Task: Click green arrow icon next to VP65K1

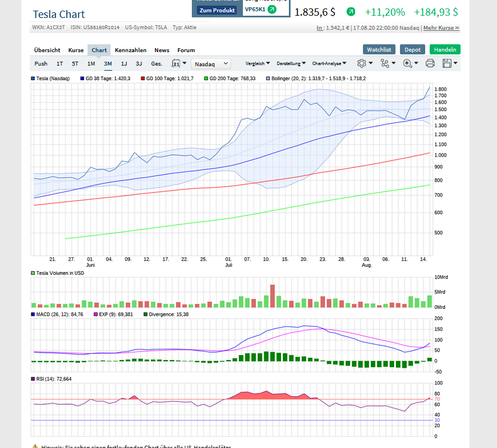Action: click(271, 10)
